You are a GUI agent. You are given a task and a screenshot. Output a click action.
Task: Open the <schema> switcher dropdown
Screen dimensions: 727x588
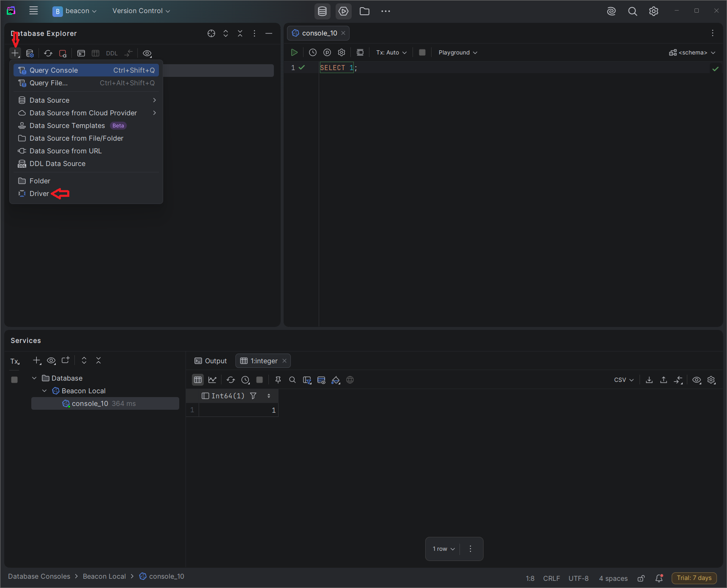pos(692,52)
